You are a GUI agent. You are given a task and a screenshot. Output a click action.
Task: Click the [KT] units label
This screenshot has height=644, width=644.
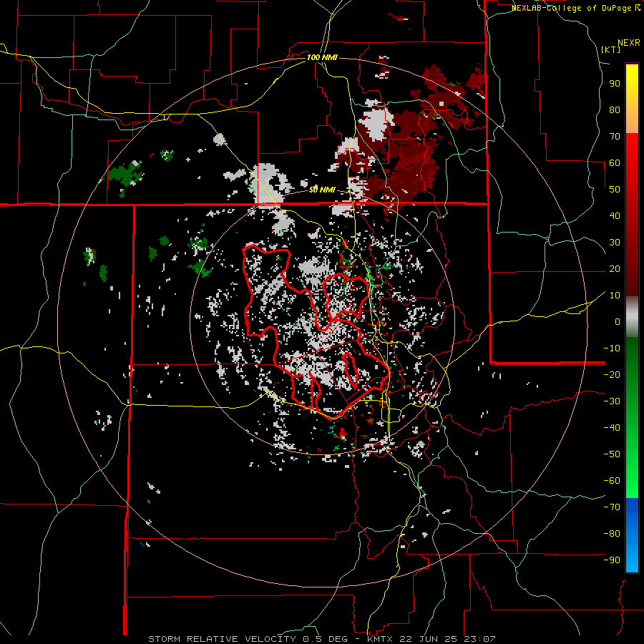(610, 49)
